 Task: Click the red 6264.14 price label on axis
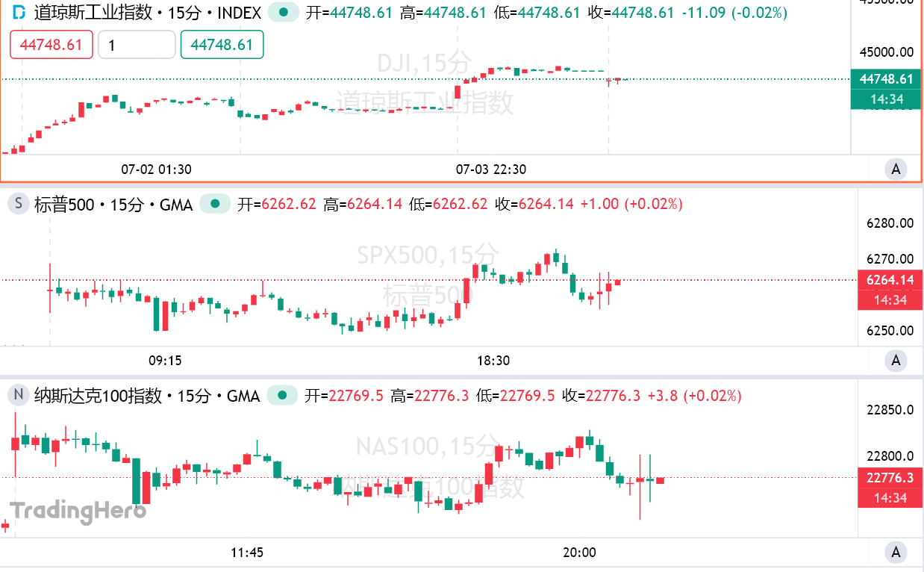coord(890,280)
